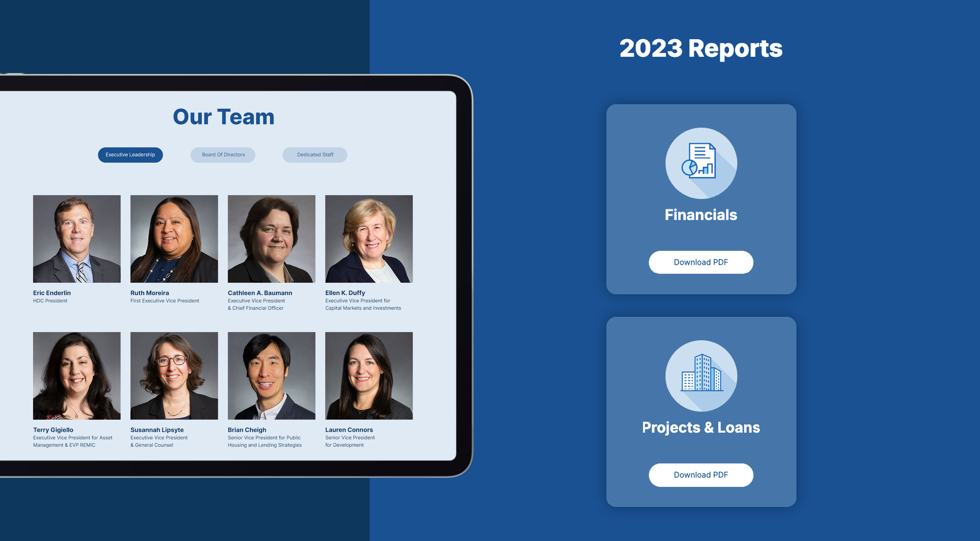Click Ellen K. Duffy's headshot
The image size is (980, 541).
(369, 239)
